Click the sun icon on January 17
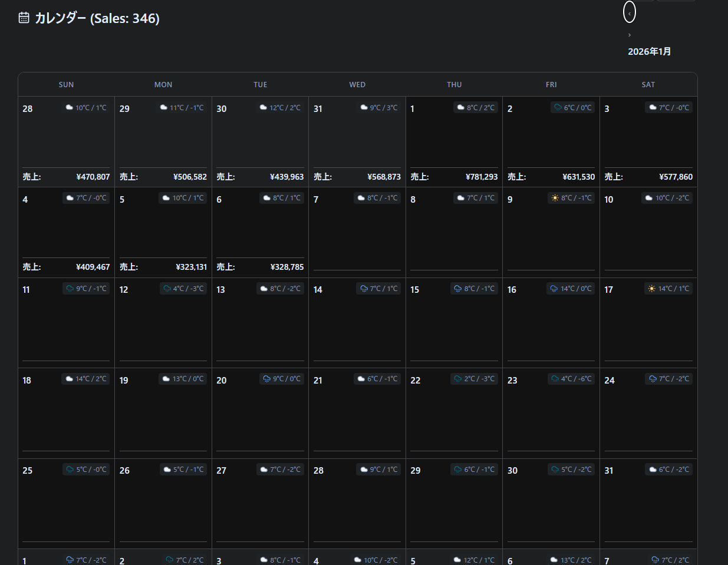728x565 pixels. (x=651, y=289)
